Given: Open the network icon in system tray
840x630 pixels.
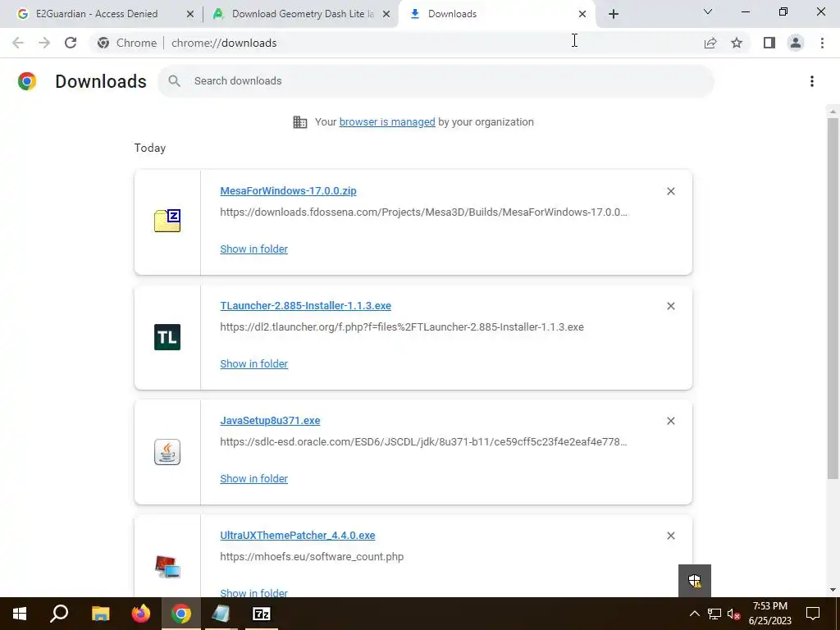Looking at the screenshot, I should (x=714, y=614).
